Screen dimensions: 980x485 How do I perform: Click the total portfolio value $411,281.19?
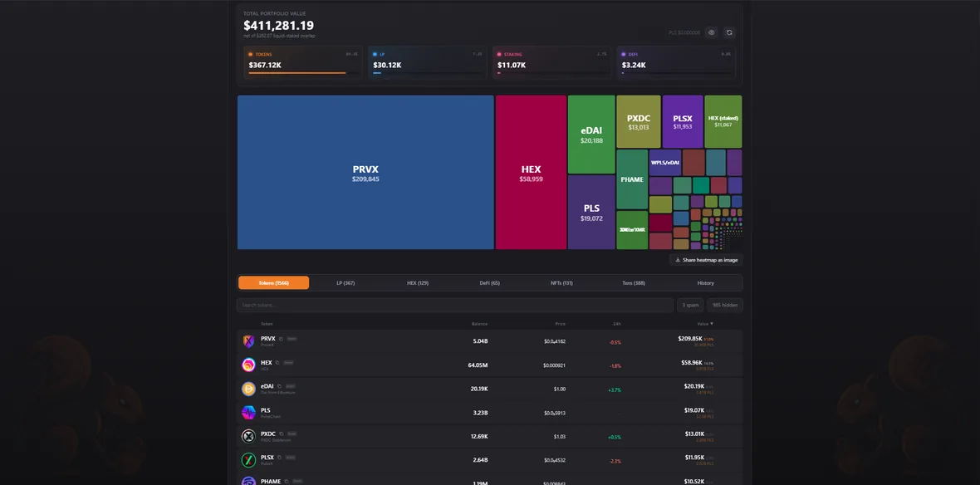279,26
